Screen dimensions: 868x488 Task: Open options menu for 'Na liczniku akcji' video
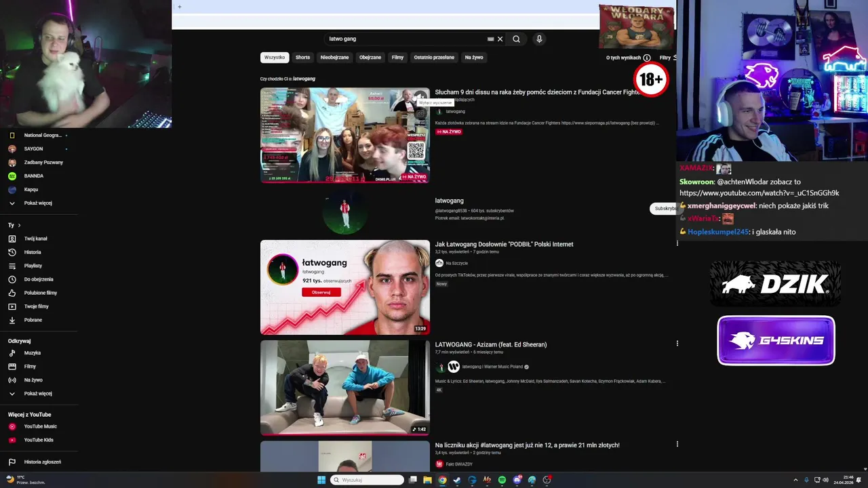[677, 444]
